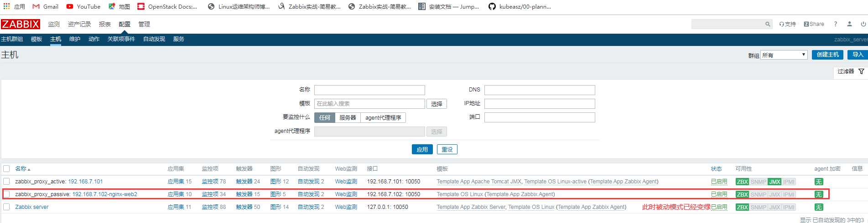The width and height of the screenshot is (868, 223).
Task: Switch to 主机群组 submenu tab
Action: click(x=12, y=39)
